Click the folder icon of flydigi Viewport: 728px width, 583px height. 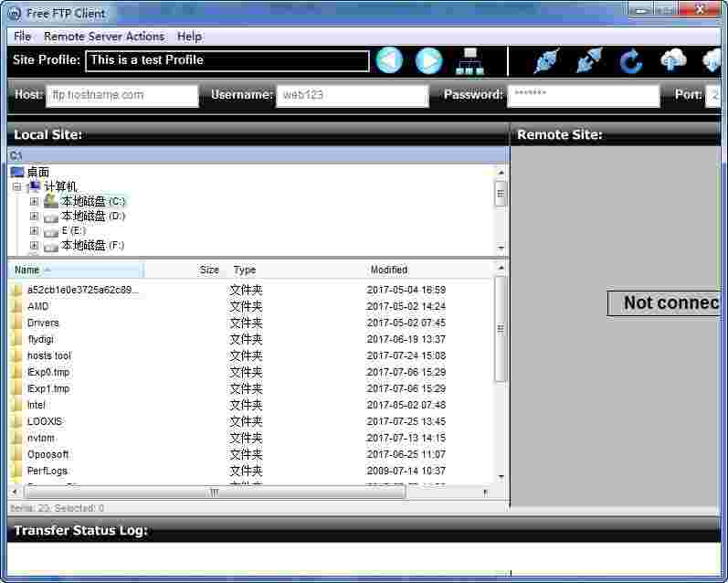click(x=17, y=340)
